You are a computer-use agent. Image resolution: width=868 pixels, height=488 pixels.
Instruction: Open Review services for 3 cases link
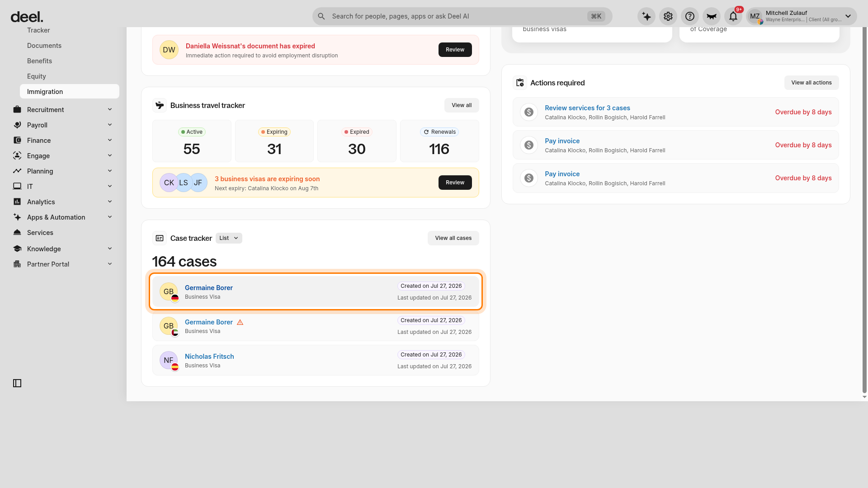tap(587, 108)
